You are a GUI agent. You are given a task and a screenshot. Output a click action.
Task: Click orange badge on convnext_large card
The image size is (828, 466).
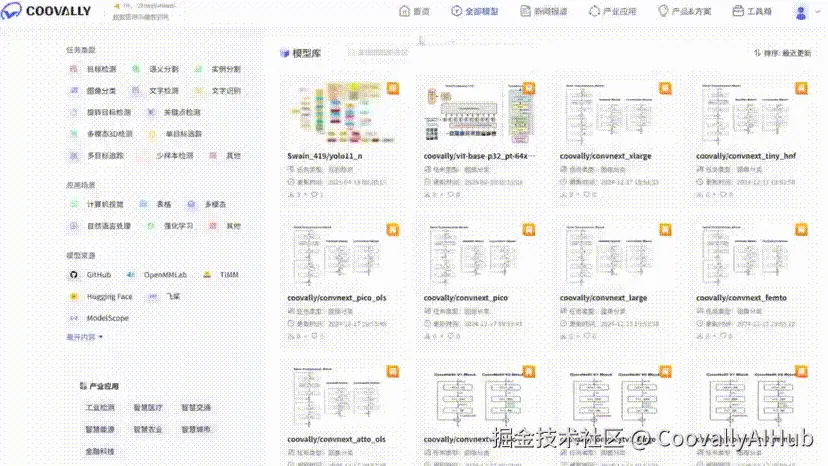coord(665,230)
